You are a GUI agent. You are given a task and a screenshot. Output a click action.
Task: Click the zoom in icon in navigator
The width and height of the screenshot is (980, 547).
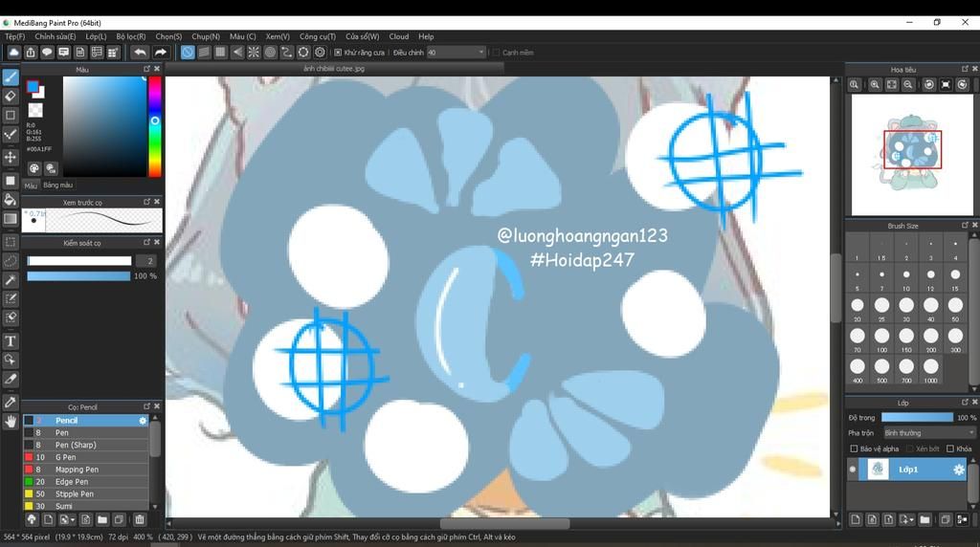point(875,84)
